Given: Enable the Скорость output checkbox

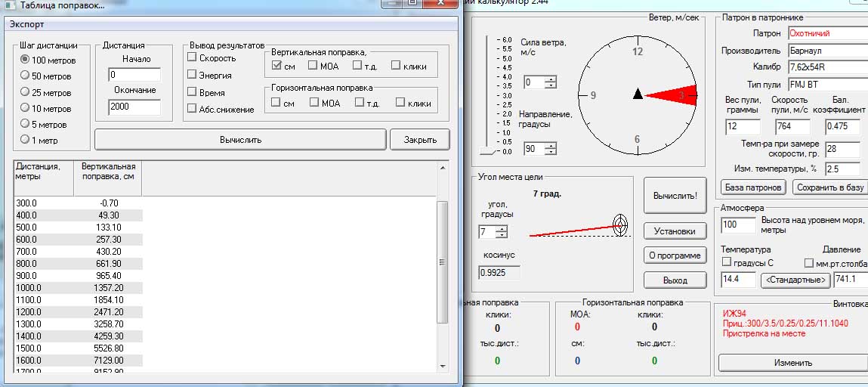Looking at the screenshot, I should 192,58.
